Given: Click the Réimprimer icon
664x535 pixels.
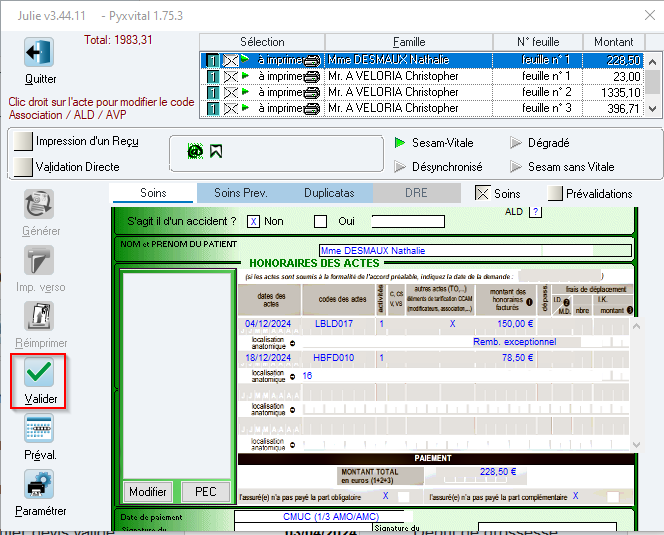Looking at the screenshot, I should click(x=39, y=316).
